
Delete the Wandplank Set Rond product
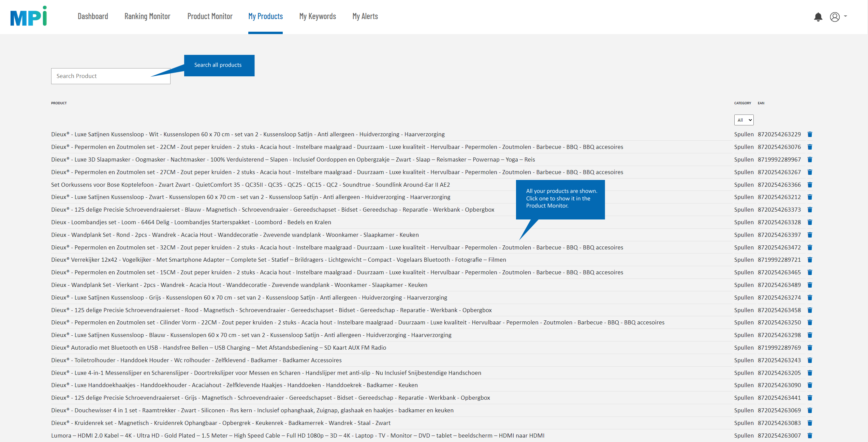pos(810,235)
